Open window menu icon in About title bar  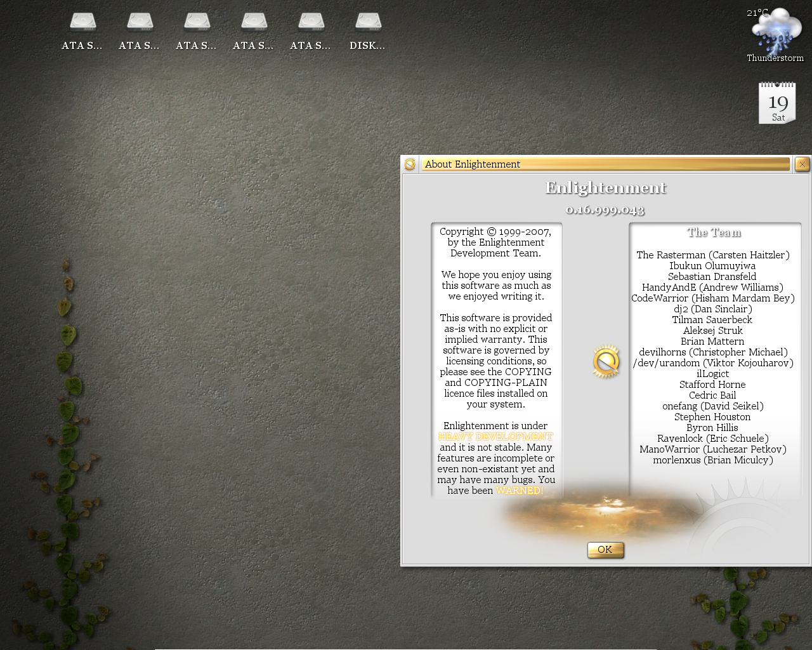pos(410,164)
